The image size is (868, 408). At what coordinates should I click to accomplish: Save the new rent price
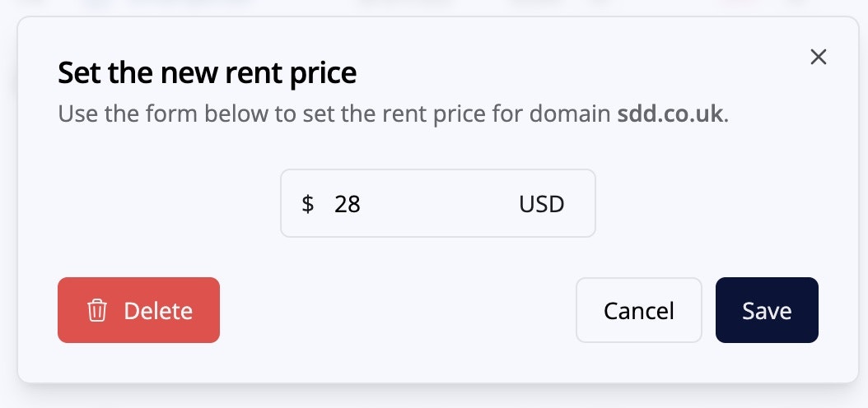pyautogui.click(x=767, y=310)
